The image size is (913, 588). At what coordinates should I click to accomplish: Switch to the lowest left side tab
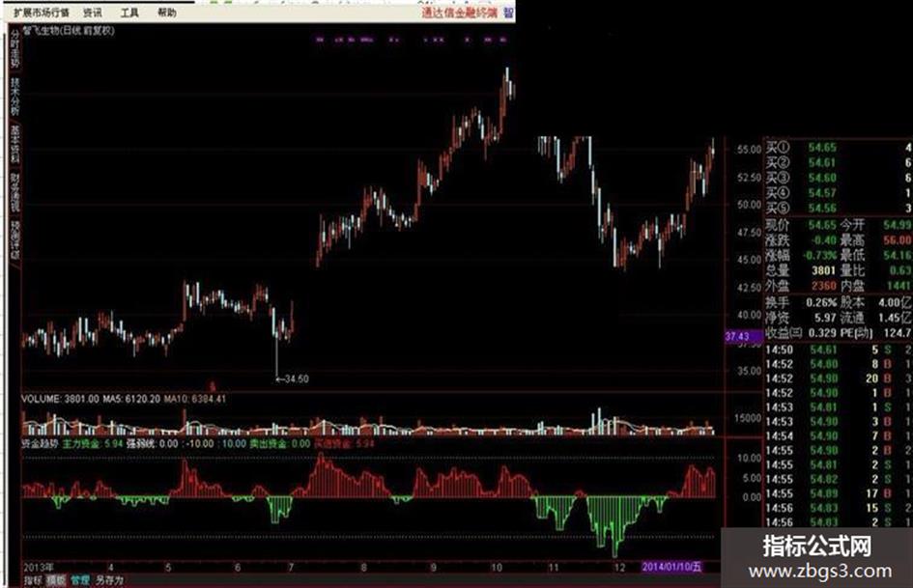click(14, 239)
